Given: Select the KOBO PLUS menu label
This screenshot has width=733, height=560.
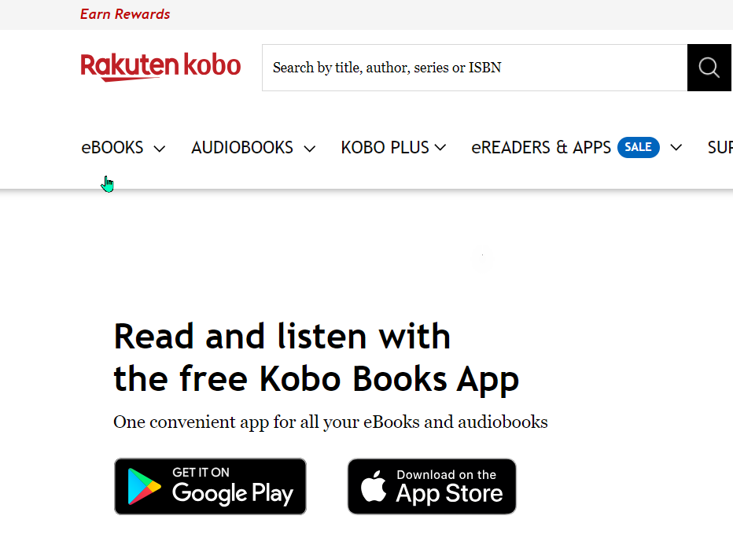Looking at the screenshot, I should click(385, 148).
